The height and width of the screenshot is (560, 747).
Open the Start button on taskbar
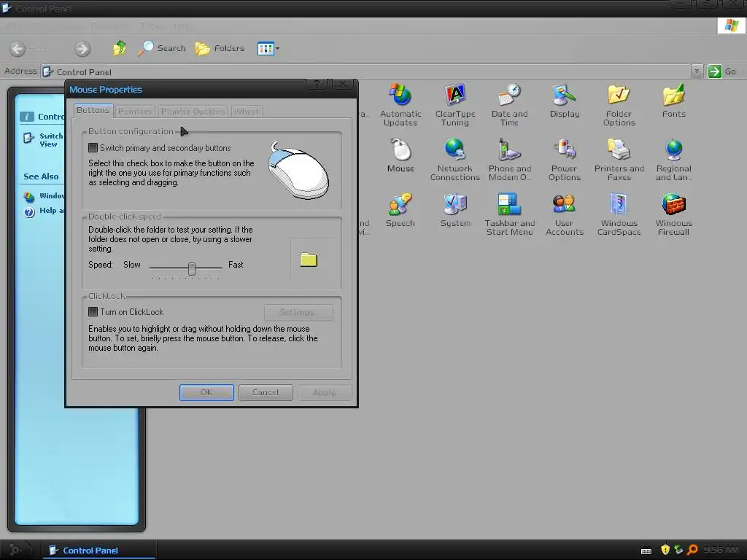coord(16,550)
